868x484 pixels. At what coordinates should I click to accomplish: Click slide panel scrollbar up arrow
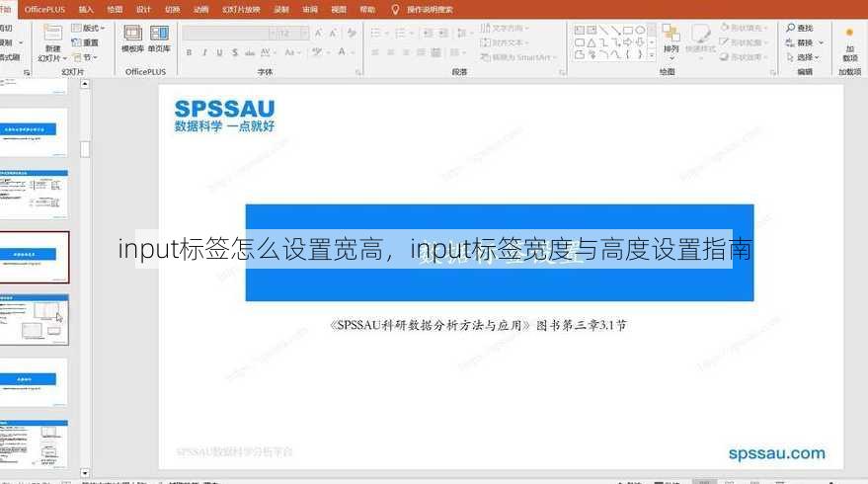pyautogui.click(x=85, y=84)
